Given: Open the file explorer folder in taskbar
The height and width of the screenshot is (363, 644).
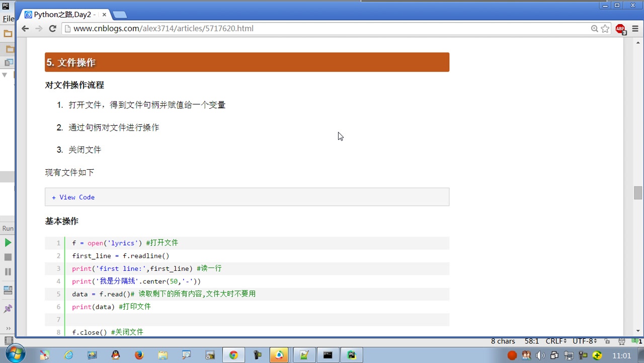Looking at the screenshot, I should click(x=163, y=355).
